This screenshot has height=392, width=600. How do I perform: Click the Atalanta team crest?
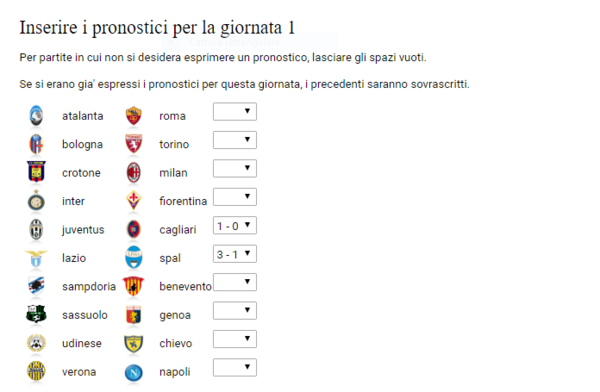point(36,116)
